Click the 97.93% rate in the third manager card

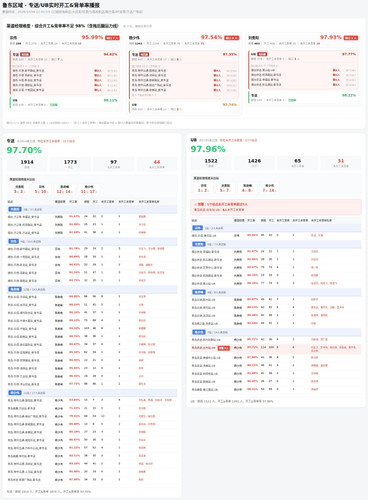[331, 37]
